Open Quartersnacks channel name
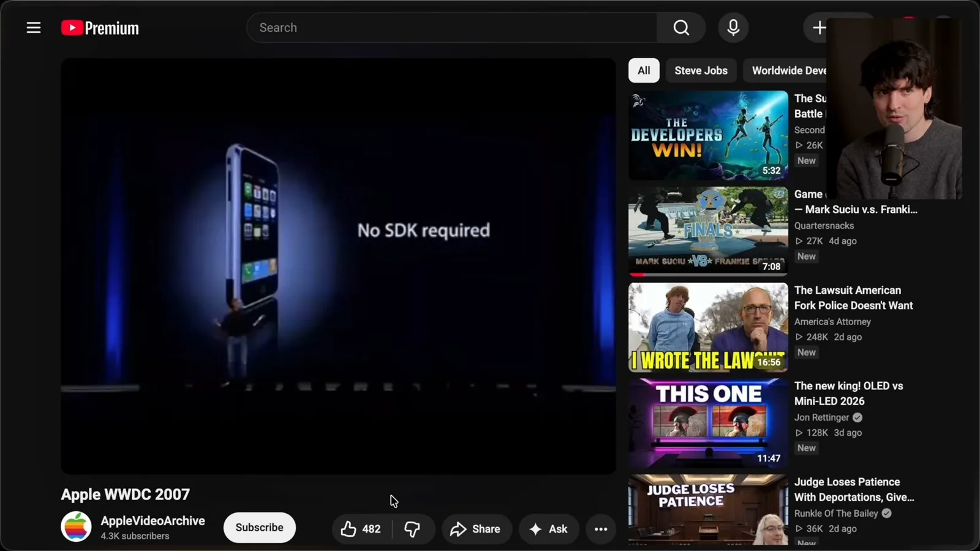 coord(824,225)
